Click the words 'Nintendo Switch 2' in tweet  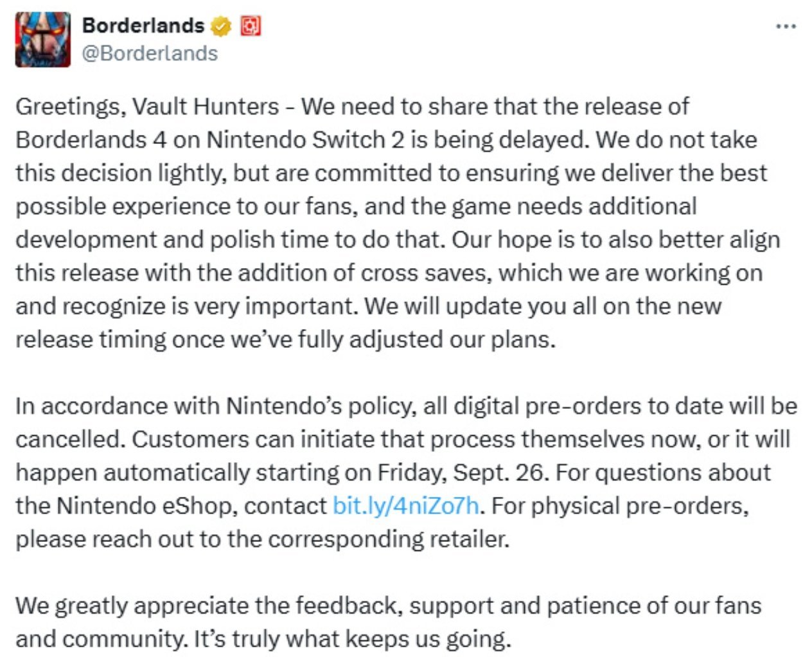[306, 140]
